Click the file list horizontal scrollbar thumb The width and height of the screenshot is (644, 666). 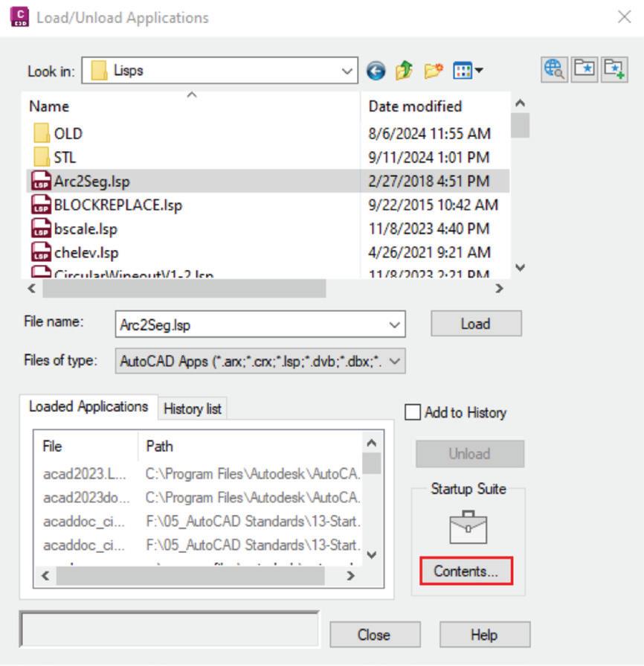click(184, 289)
